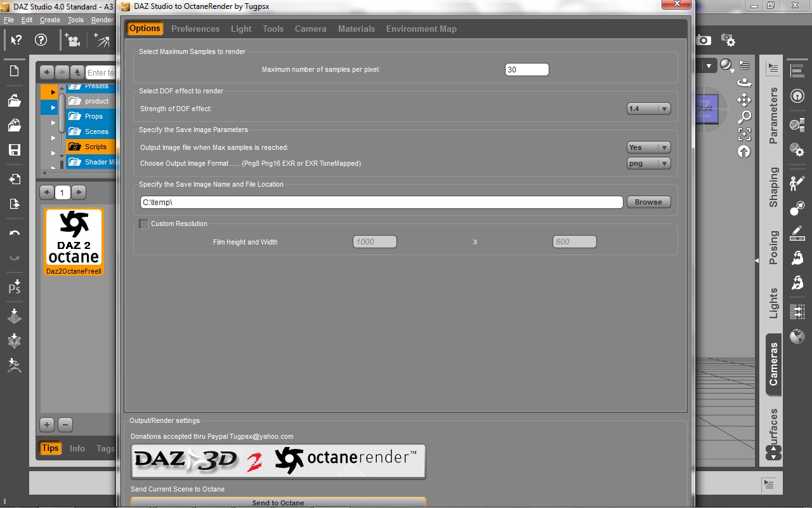This screenshot has height=508, width=812.
Task: Select the Scripts folder in content tree
Action: tap(91, 147)
